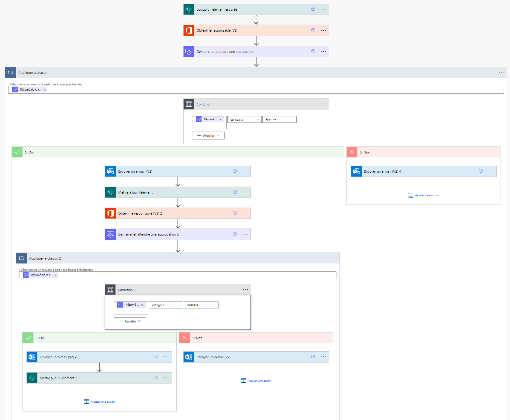
Task: Open the ellipsis menu of "Envoyer un e-mail (V2) 3"
Action: (323, 357)
